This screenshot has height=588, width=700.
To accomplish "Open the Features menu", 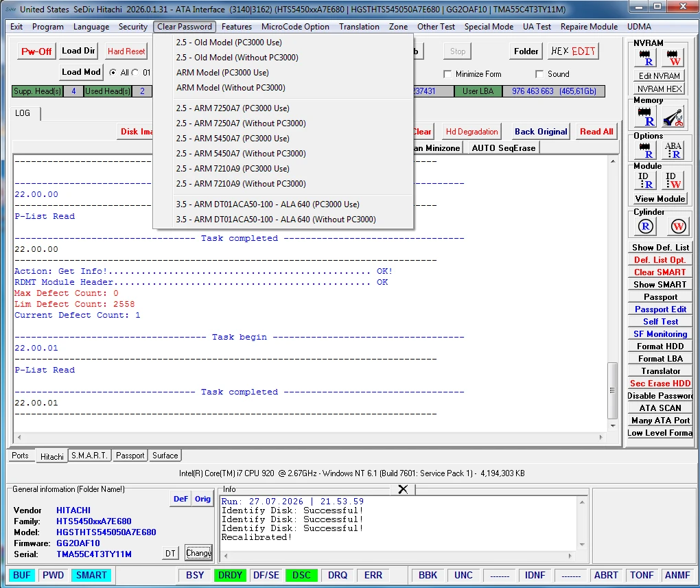I will 237,27.
